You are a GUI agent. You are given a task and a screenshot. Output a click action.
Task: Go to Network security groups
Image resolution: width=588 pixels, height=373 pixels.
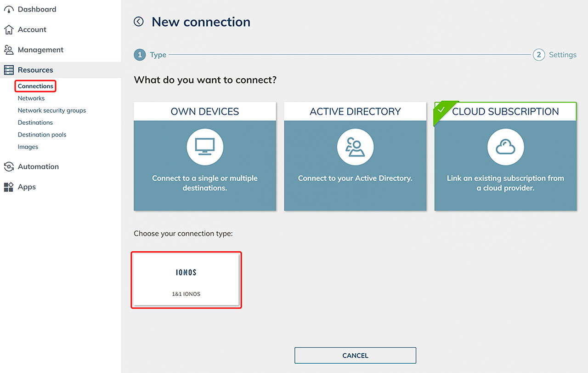click(52, 110)
